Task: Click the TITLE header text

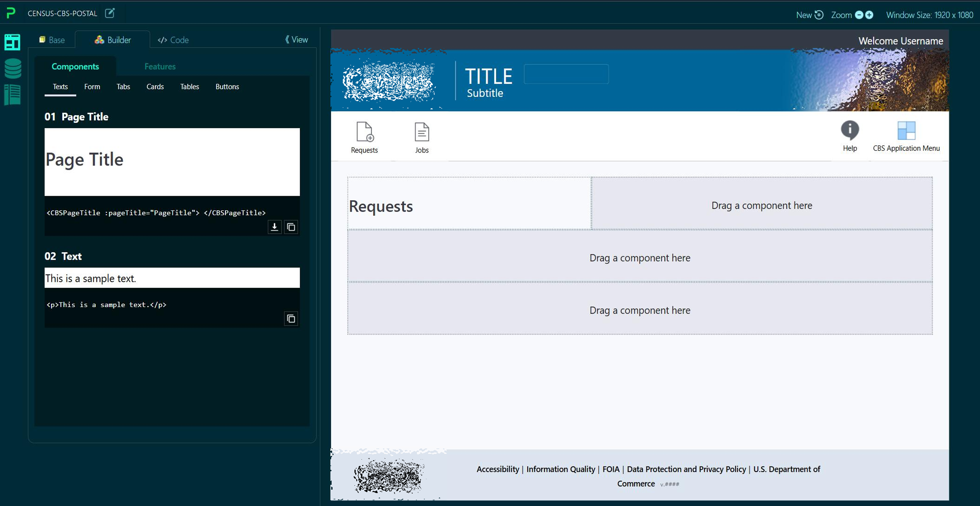Action: point(488,76)
